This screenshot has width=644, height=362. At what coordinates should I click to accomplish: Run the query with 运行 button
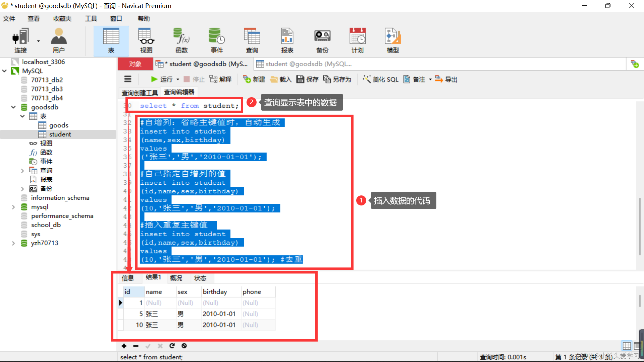click(162, 79)
